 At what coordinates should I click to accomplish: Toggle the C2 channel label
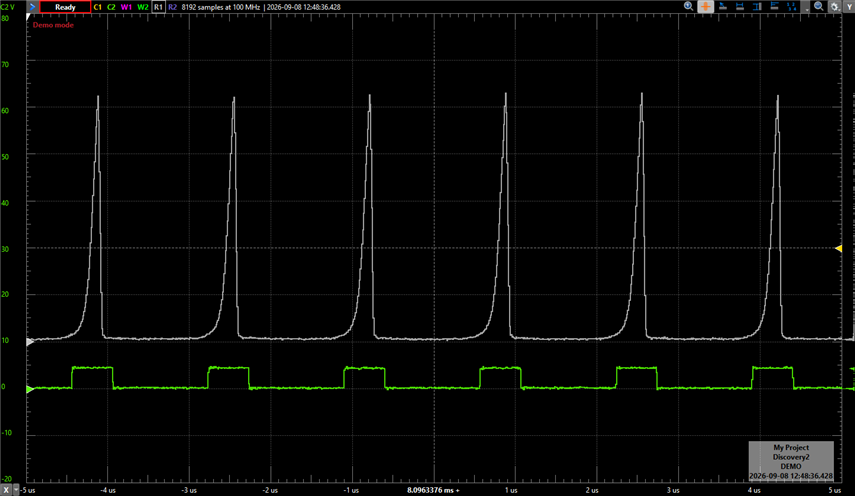tap(111, 7)
